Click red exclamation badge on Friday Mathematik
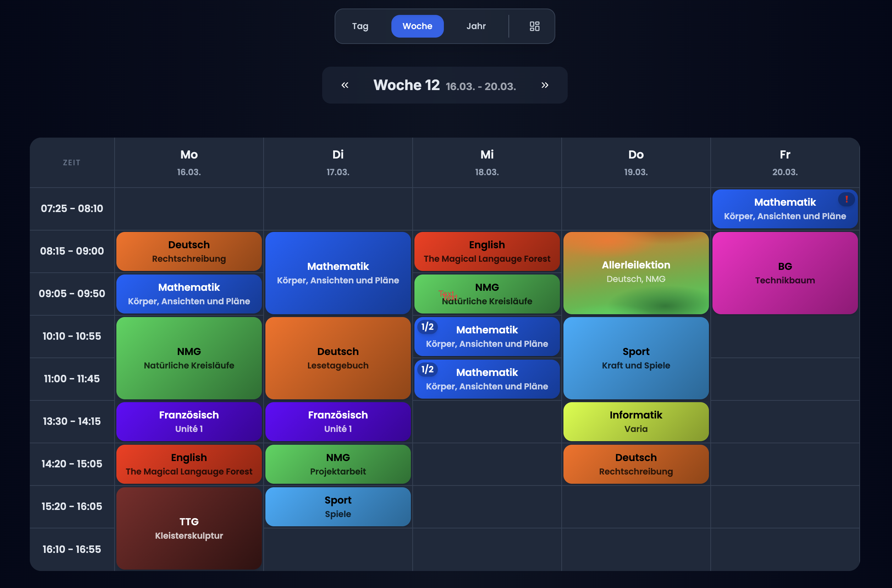Image resolution: width=892 pixels, height=588 pixels. pos(846,199)
